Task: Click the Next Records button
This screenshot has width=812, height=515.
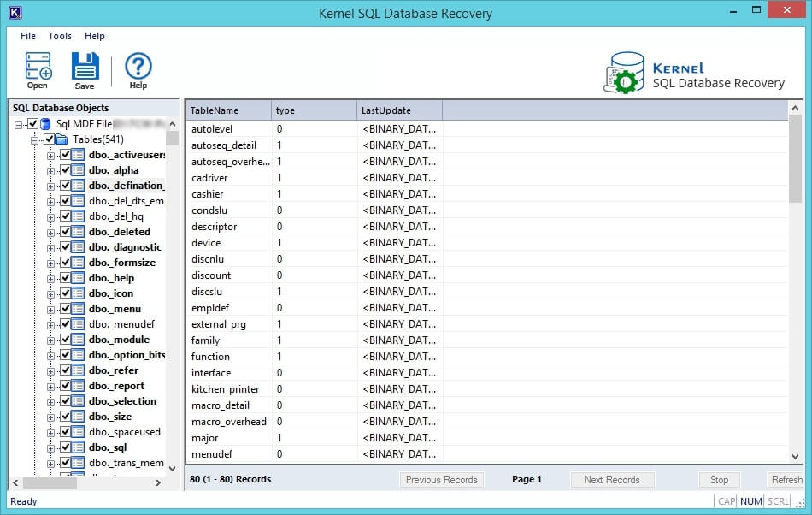Action: click(611, 480)
